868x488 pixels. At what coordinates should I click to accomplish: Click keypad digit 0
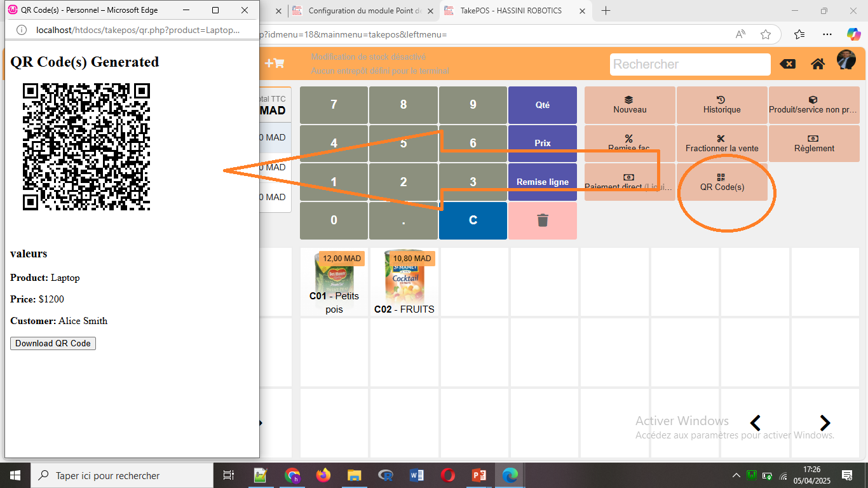click(x=334, y=220)
